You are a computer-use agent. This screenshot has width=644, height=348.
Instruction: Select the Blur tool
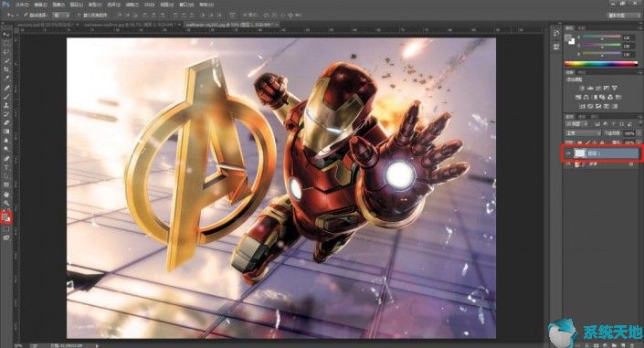(6, 141)
